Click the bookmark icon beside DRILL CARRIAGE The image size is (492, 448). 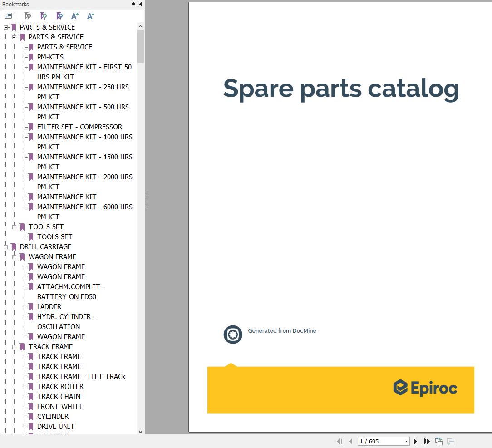pyautogui.click(x=14, y=247)
